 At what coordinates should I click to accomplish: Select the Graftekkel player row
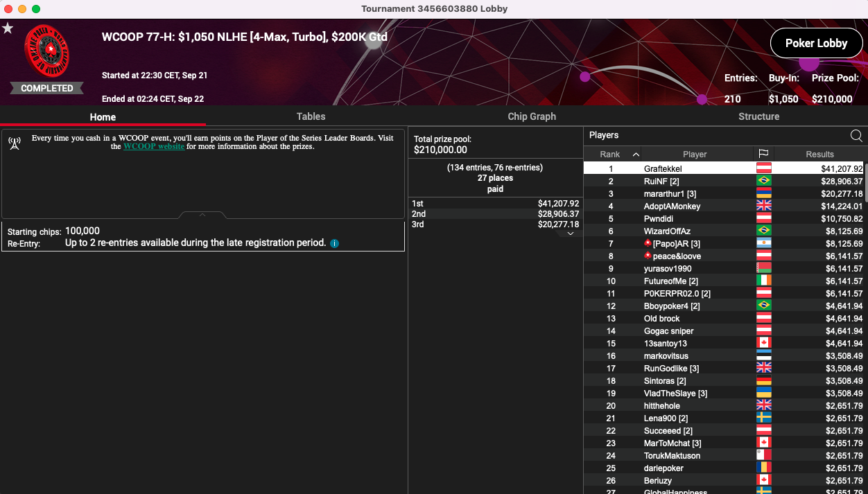click(724, 168)
